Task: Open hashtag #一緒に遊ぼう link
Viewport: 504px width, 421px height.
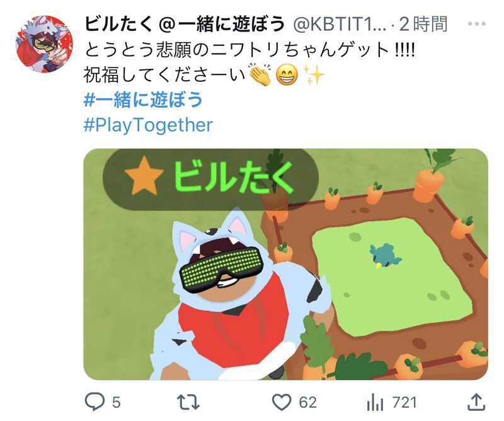Action: point(144,100)
